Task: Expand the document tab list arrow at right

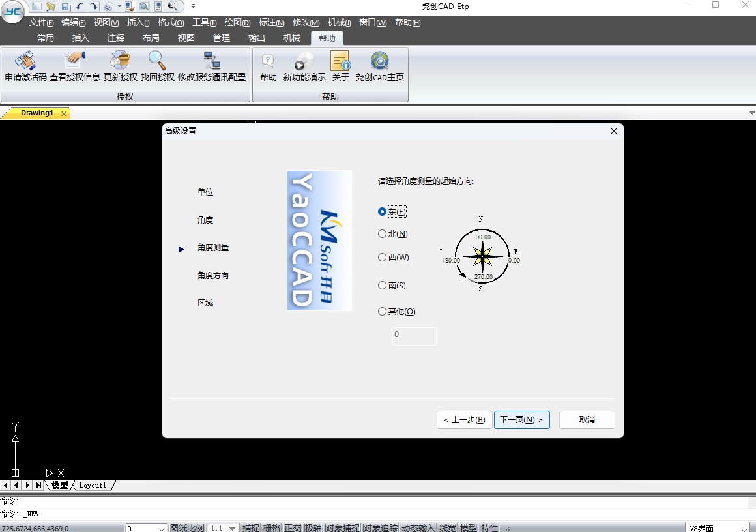Action: pyautogui.click(x=751, y=113)
